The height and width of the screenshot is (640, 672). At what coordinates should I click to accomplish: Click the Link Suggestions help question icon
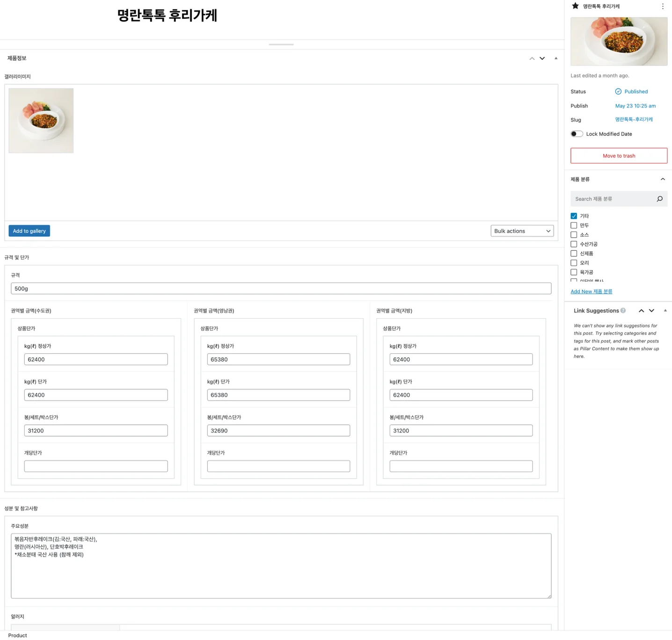point(623,311)
